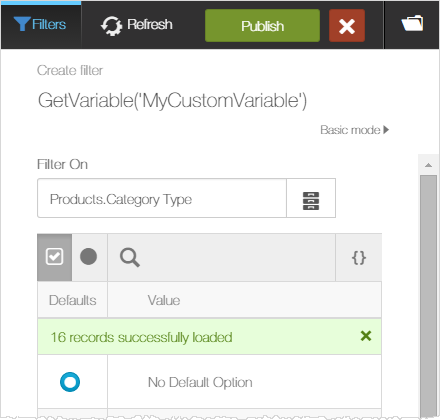Click the Defaults column header

pos(73,300)
